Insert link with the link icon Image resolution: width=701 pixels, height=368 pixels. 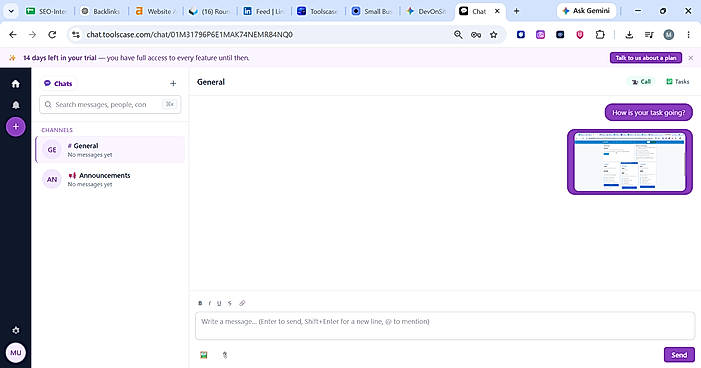[242, 303]
